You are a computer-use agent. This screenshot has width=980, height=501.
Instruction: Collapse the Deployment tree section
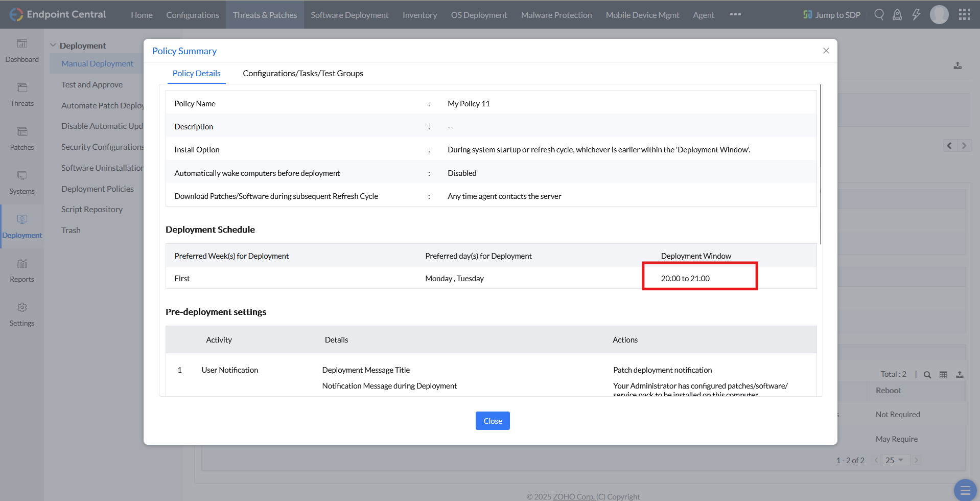[x=53, y=45]
